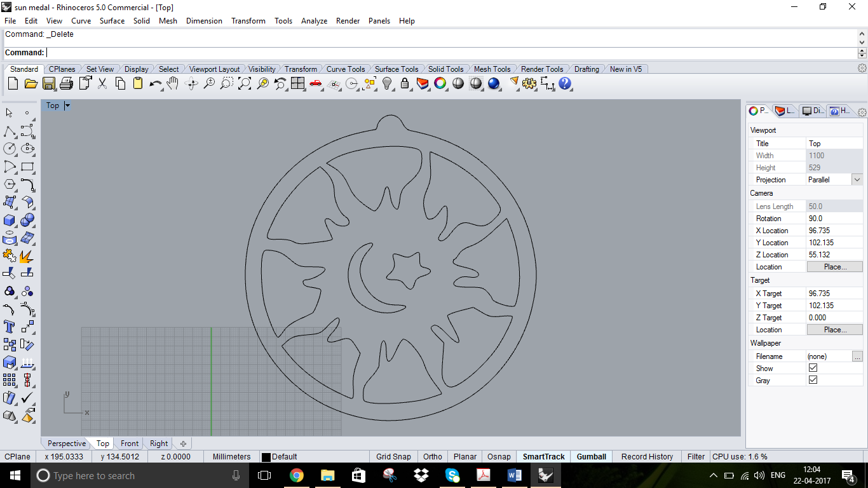This screenshot has width=868, height=488.
Task: Select the Text object tool
Action: (10, 327)
